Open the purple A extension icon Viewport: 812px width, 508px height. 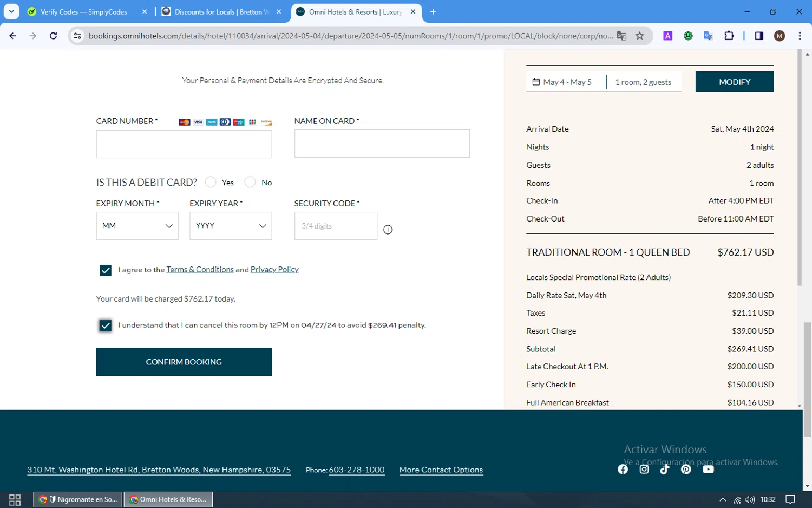[668, 36]
